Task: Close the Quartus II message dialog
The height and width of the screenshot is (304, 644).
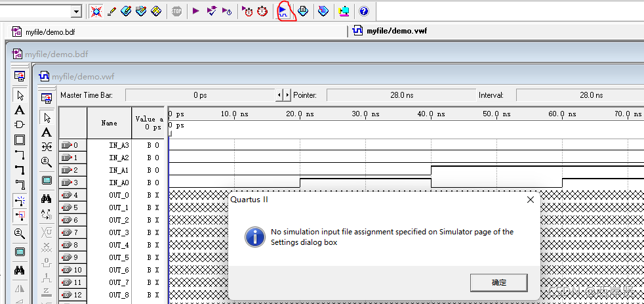Action: (x=531, y=200)
